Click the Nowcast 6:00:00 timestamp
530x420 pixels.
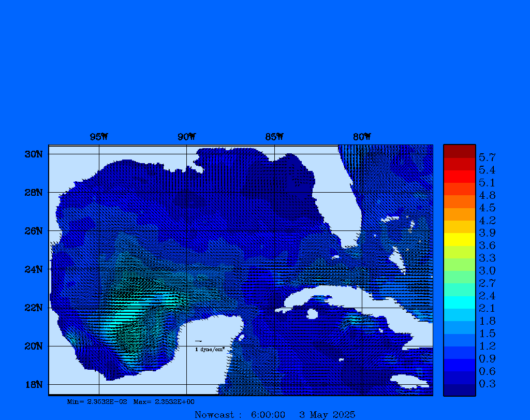240,415
